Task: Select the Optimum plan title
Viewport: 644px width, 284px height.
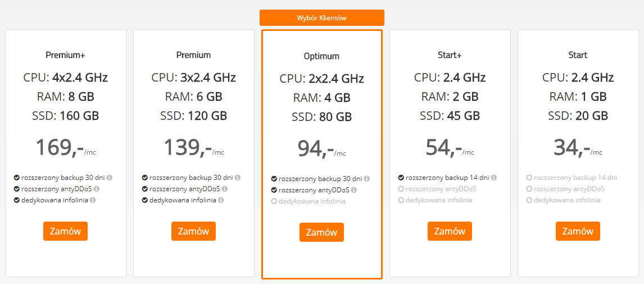Action: [x=321, y=56]
